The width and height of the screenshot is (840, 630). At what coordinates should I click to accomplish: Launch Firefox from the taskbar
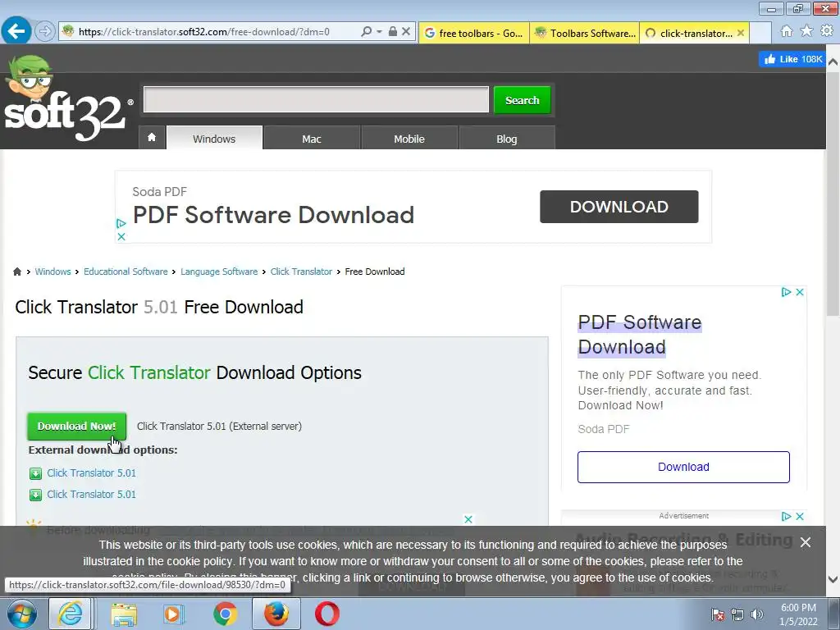click(276, 614)
